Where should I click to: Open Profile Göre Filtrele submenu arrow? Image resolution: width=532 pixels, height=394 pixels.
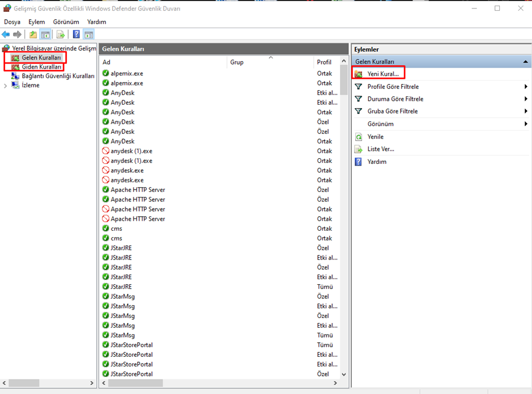pos(526,87)
